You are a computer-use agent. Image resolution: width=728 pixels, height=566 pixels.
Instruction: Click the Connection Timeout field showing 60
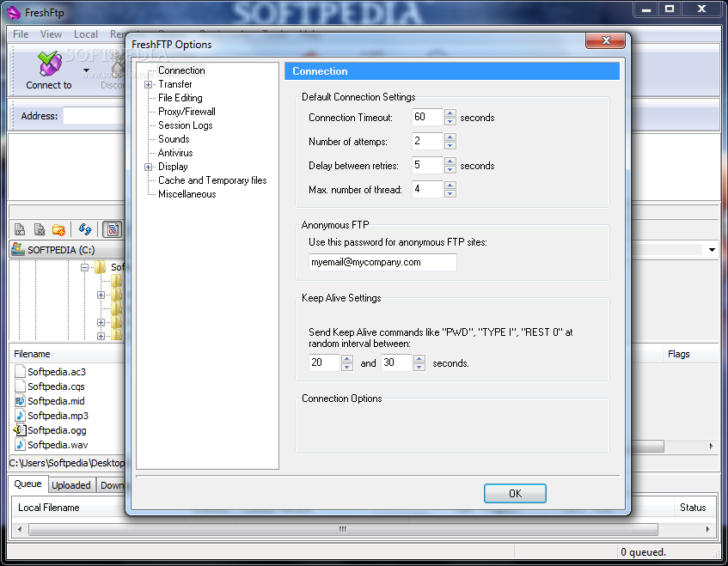[x=427, y=117]
